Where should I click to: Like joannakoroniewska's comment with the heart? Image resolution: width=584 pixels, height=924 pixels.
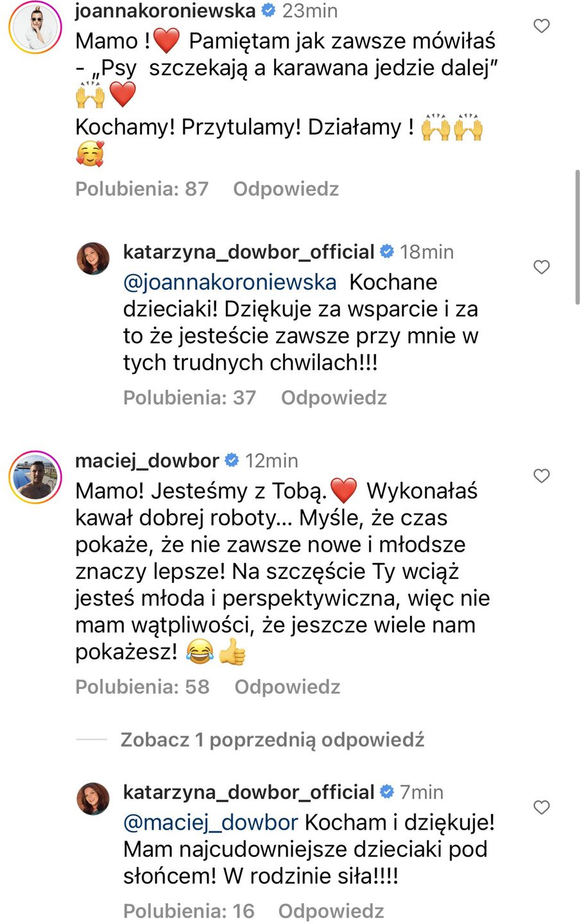pyautogui.click(x=542, y=26)
